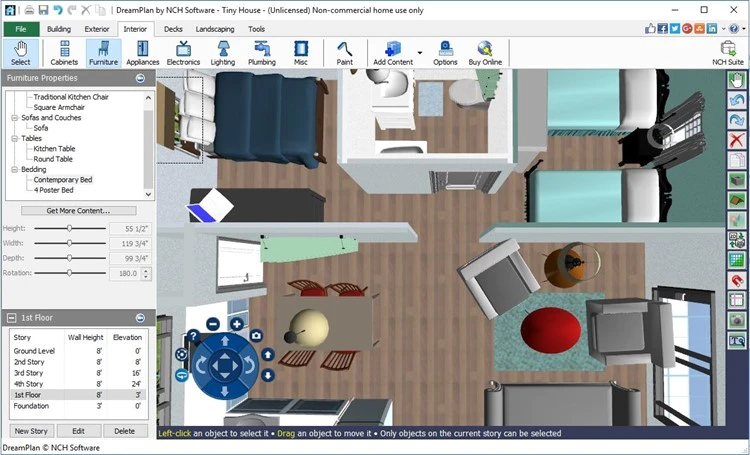
Task: Collapse the 1st Floor panel
Action: tap(140, 318)
